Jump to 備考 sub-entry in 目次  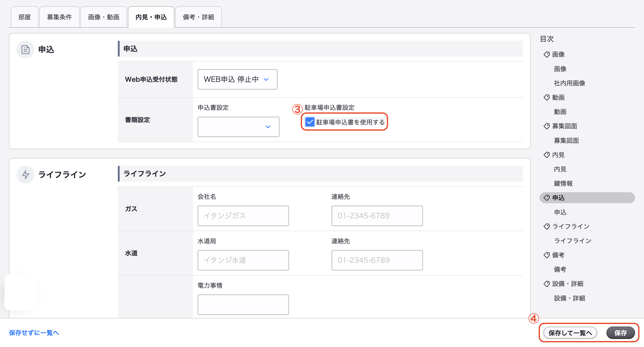point(560,269)
